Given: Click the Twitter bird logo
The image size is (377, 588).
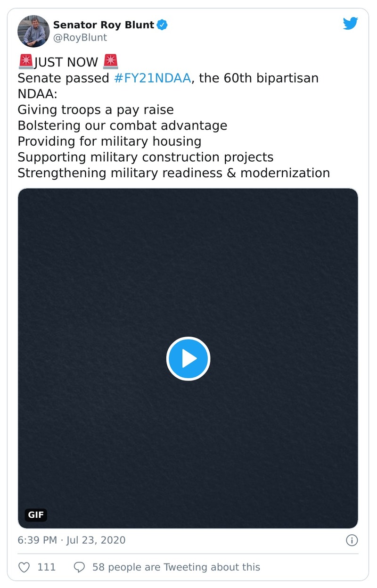Looking at the screenshot, I should pos(350,24).
